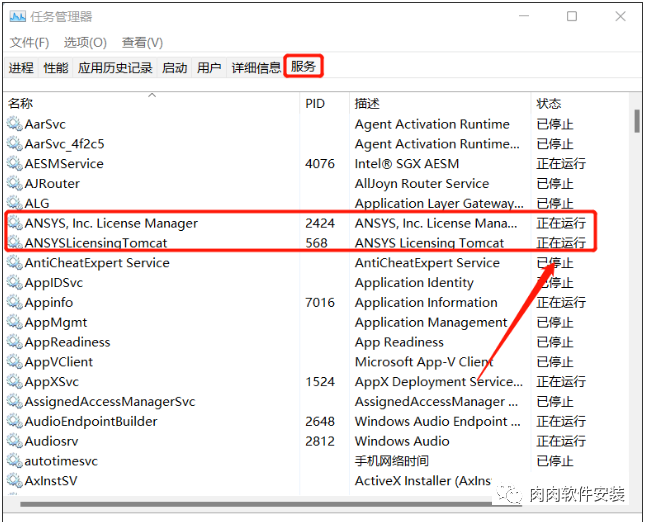The height and width of the screenshot is (522, 645).
Task: Click the gear icon beside ANSYSLicensingTomcat
Action: (14, 242)
